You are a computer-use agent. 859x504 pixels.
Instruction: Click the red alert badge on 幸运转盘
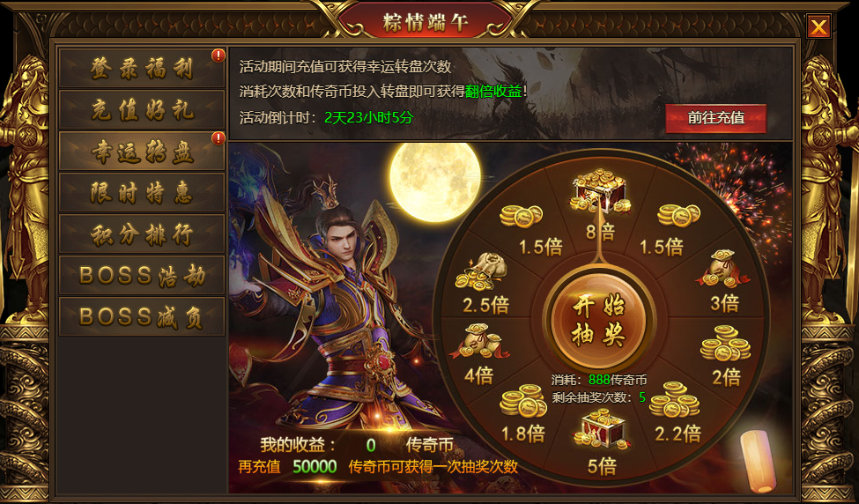(218, 138)
